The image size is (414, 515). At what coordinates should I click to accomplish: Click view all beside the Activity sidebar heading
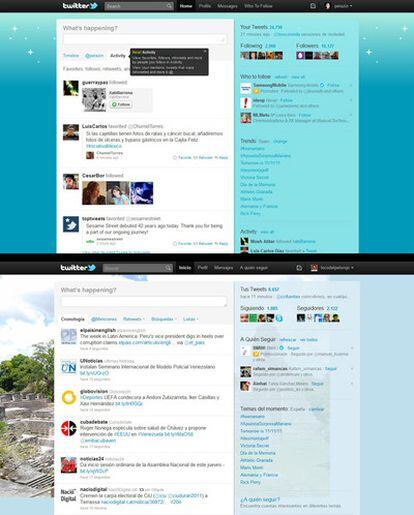coord(267,232)
